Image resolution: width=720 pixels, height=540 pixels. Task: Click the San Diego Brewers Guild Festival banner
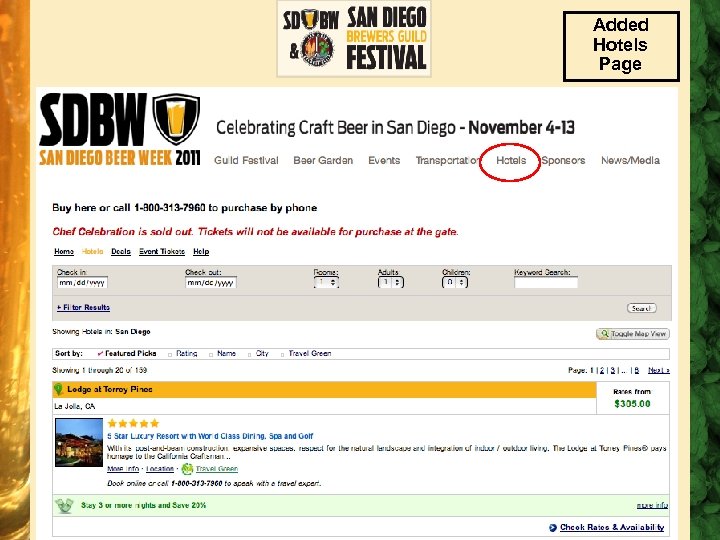(x=354, y=39)
